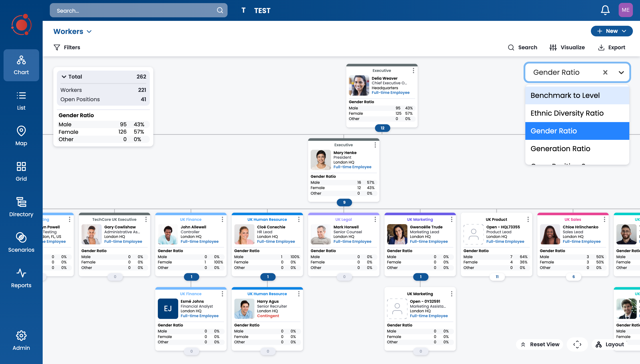The height and width of the screenshot is (364, 640).
Task: Click the UK Sales department heading
Action: 572,219
